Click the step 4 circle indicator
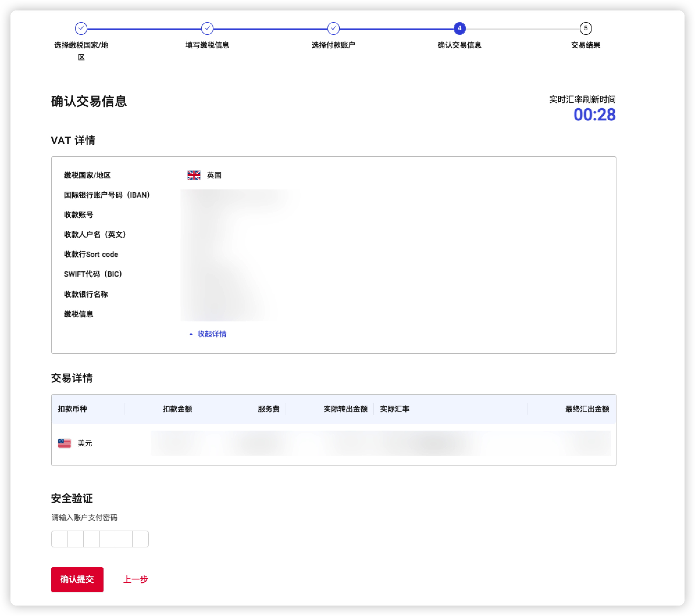The width and height of the screenshot is (695, 616). coord(459,28)
